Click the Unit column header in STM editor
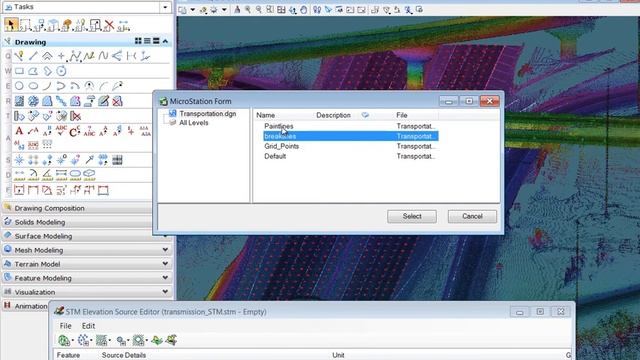Screen dimensions: 640x360 (338, 355)
